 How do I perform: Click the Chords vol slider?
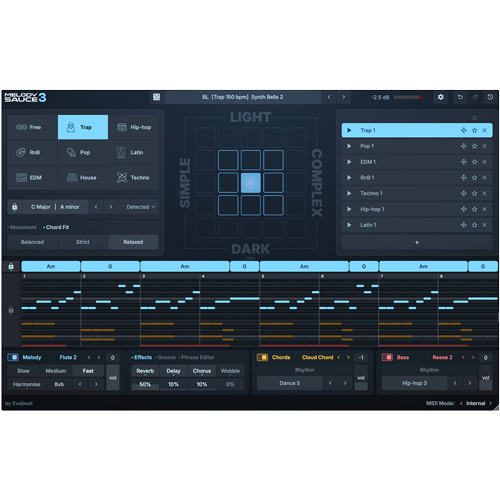click(x=361, y=378)
